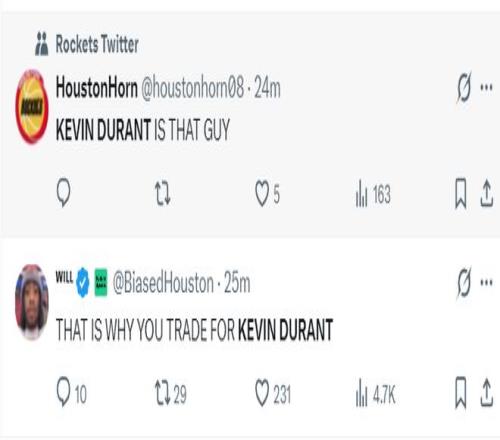The height and width of the screenshot is (440, 500).
Task: Reply to HoustonHorn's Kevin Durant tweet
Action: coord(63,192)
